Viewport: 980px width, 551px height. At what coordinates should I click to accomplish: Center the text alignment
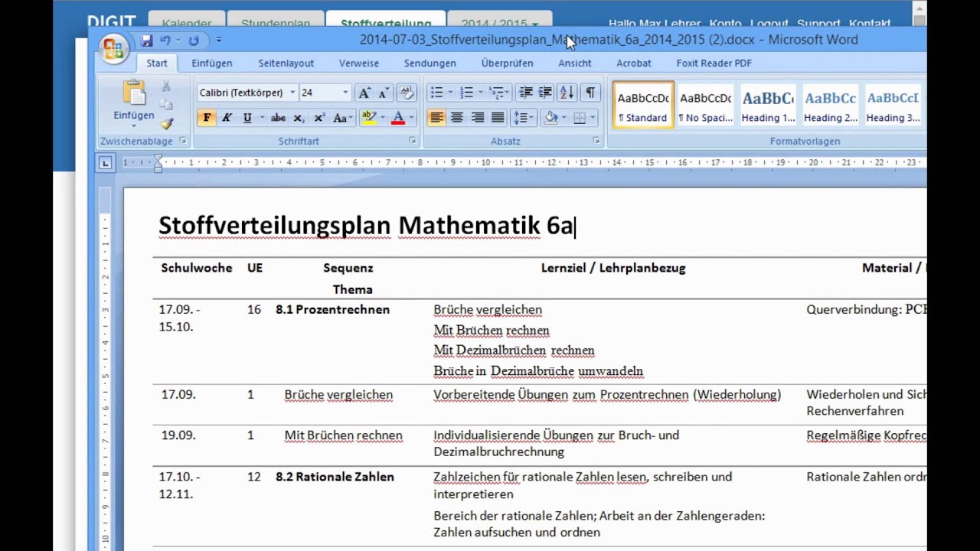(x=456, y=118)
